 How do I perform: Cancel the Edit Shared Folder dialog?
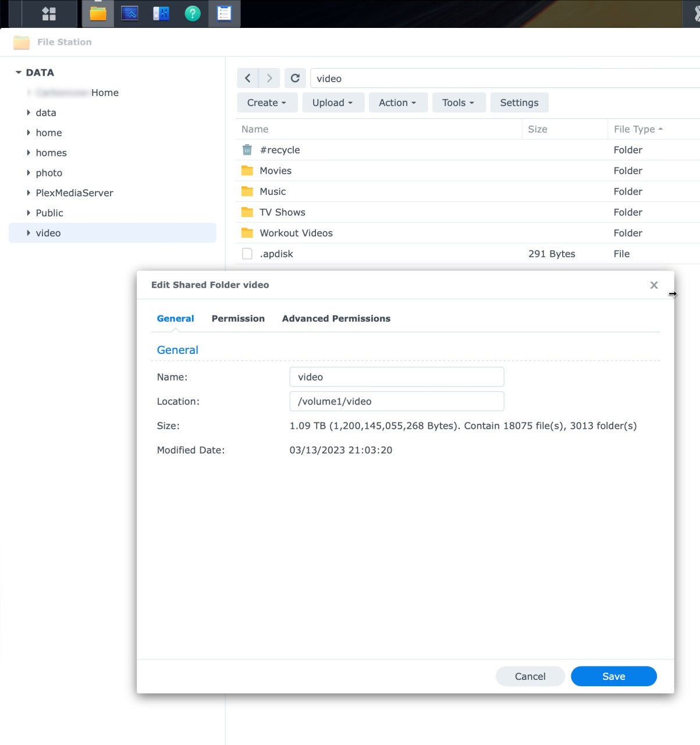[530, 676]
